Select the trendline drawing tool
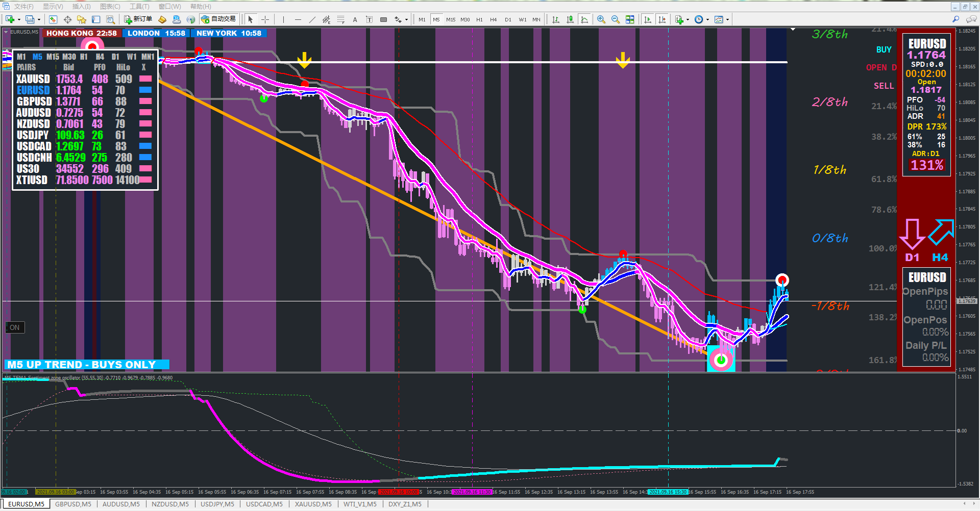Viewport: 980px width, 511px height. point(312,19)
